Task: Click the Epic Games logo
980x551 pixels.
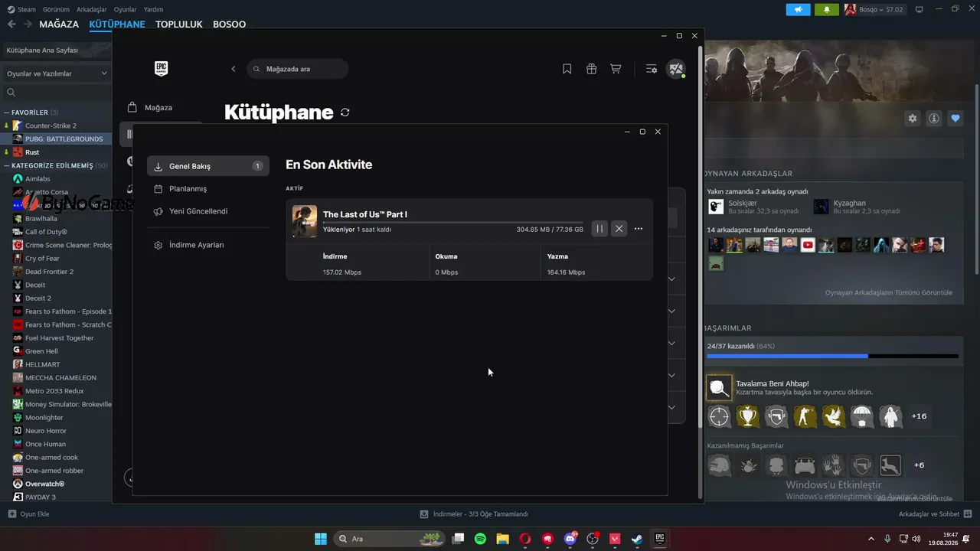Action: click(x=161, y=69)
